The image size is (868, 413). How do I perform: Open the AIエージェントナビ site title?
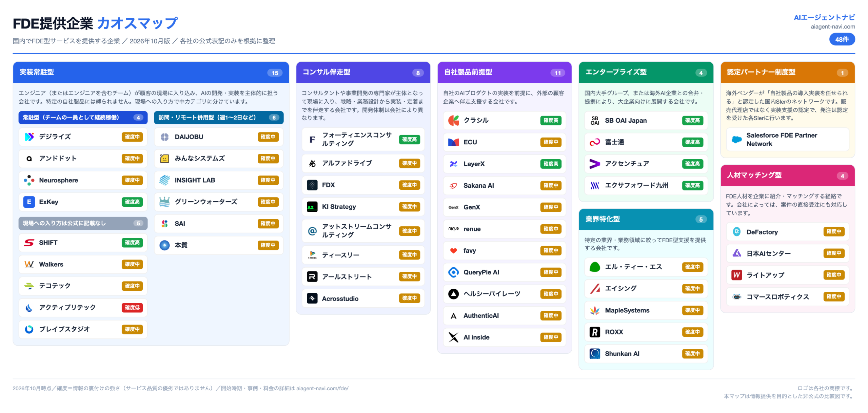824,17
